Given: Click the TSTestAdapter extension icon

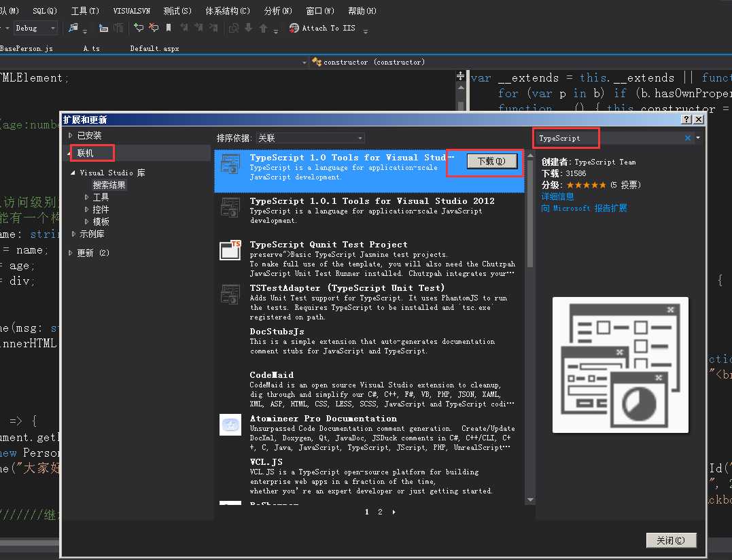Looking at the screenshot, I should click(230, 294).
